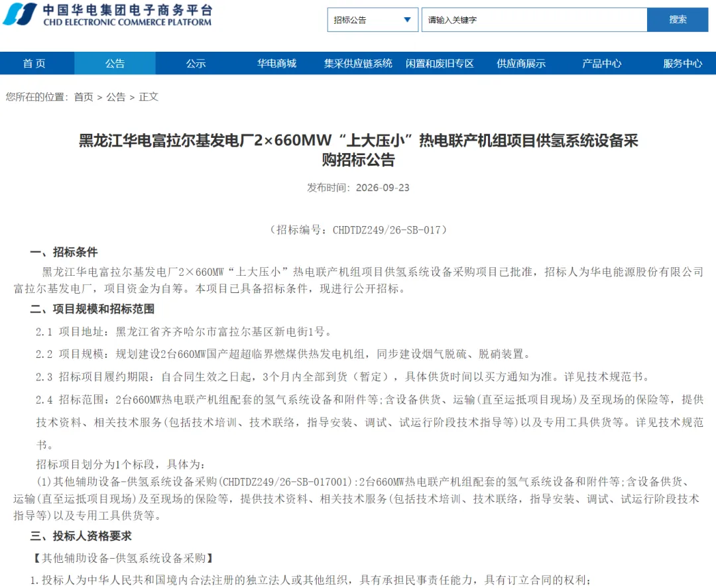716x588 pixels.
Task: Click the heading 三、投标人资格要求
Action: tap(81, 536)
